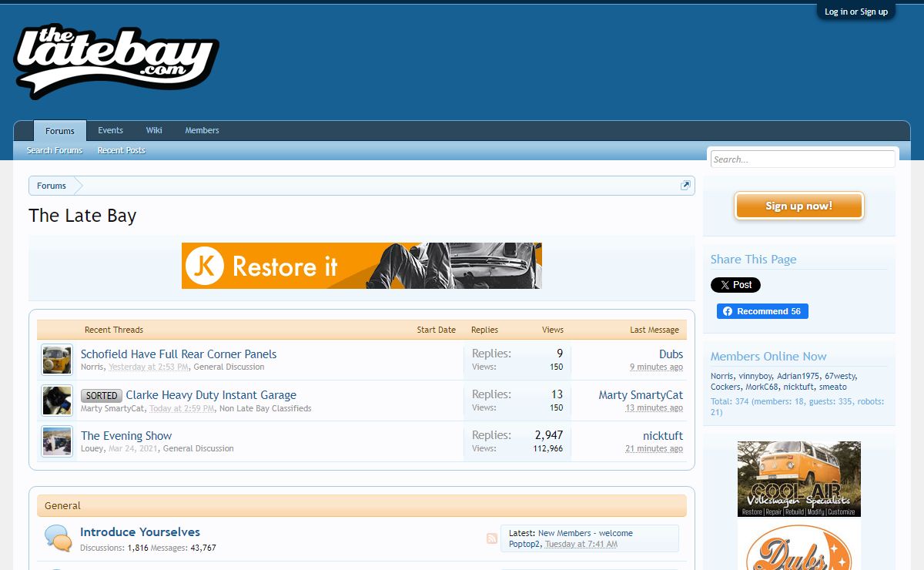Open the Events tab
This screenshot has width=924, height=570.
pos(111,130)
